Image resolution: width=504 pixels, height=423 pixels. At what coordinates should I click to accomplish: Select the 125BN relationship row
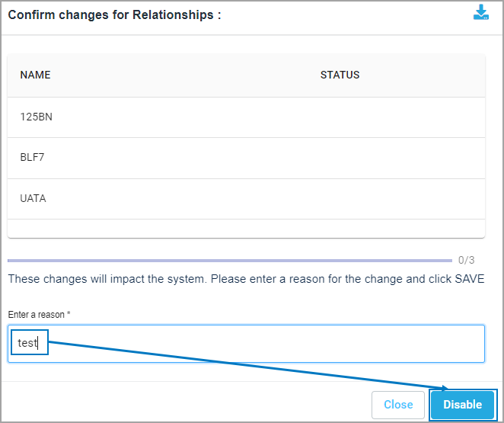[37, 117]
